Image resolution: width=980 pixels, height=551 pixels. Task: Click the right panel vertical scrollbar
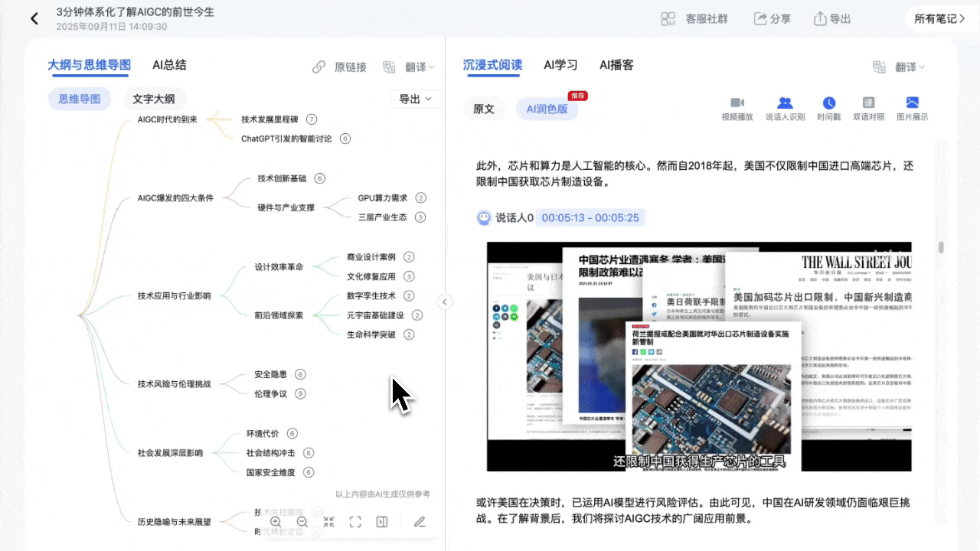pyautogui.click(x=941, y=247)
